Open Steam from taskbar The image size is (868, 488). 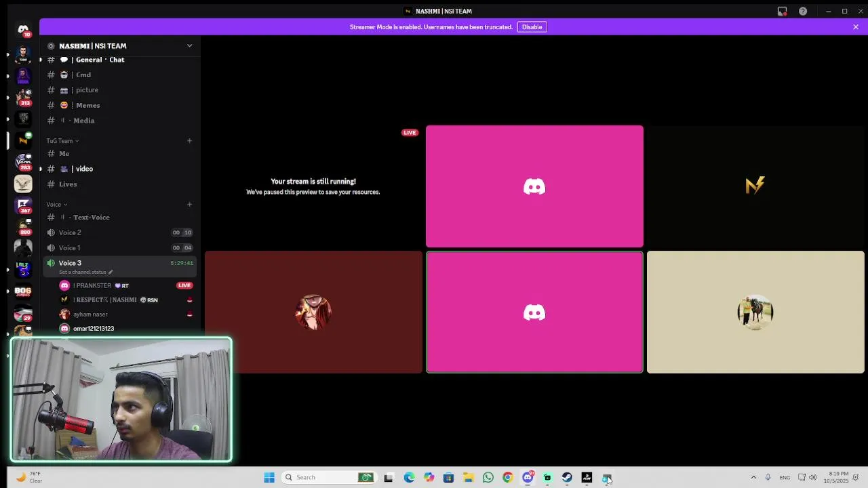[567, 478]
